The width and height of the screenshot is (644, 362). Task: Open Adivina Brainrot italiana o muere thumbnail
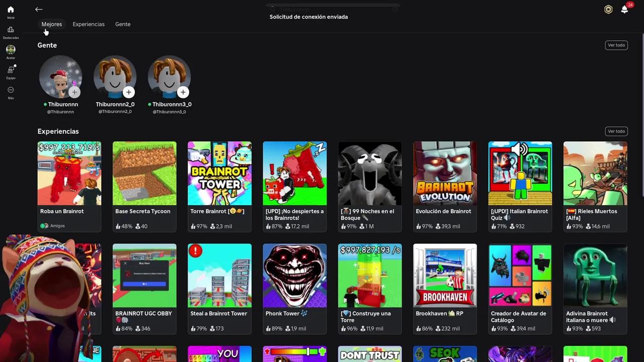pyautogui.click(x=595, y=276)
